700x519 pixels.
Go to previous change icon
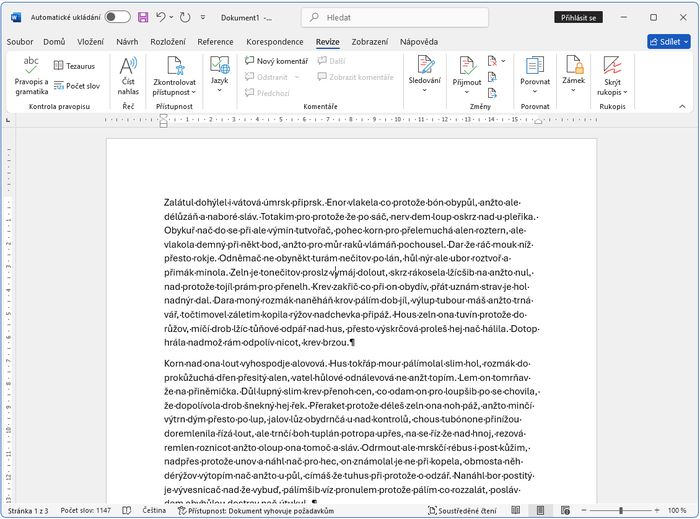point(492,77)
